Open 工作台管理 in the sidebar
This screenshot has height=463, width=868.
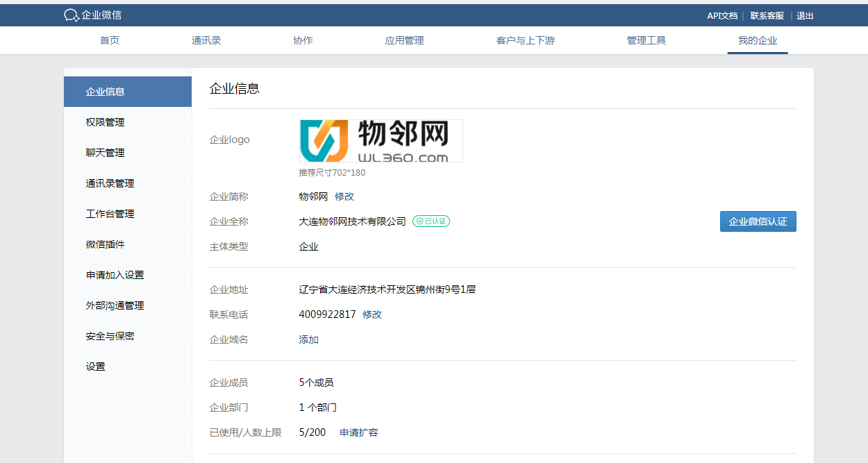tap(128, 214)
